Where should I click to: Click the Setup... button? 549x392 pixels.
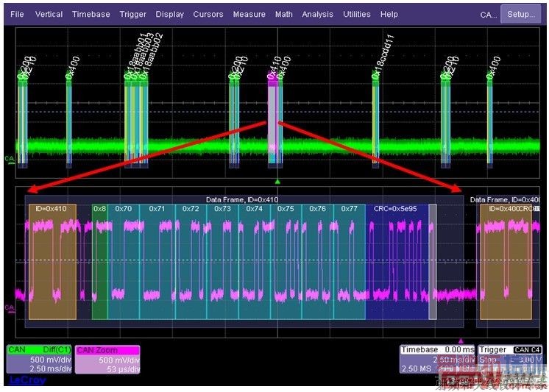(x=521, y=15)
